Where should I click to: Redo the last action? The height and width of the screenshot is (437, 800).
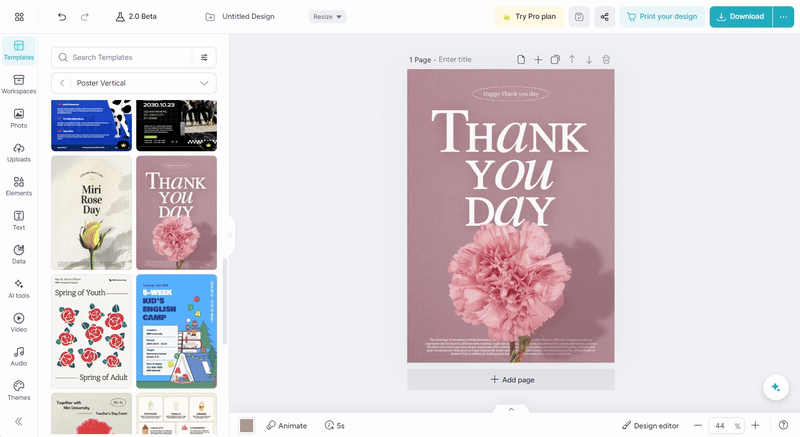point(85,17)
